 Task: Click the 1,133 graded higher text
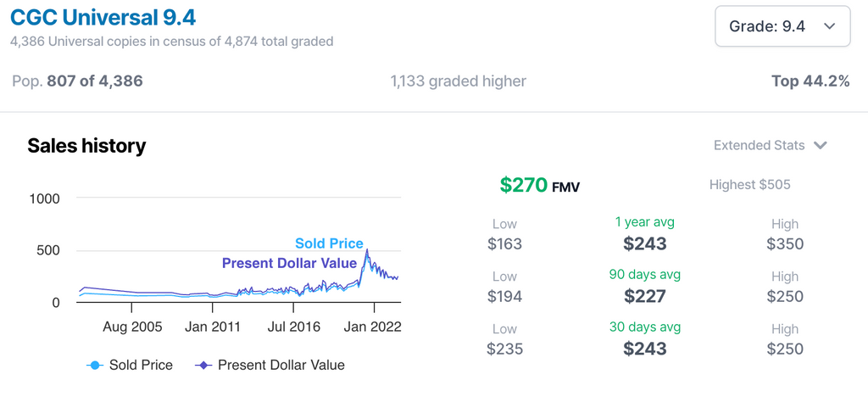coord(459,81)
